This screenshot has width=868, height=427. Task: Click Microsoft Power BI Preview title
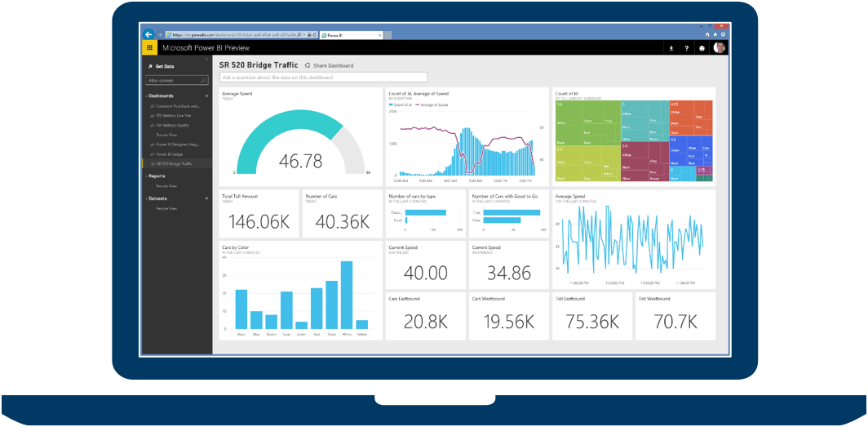click(206, 48)
